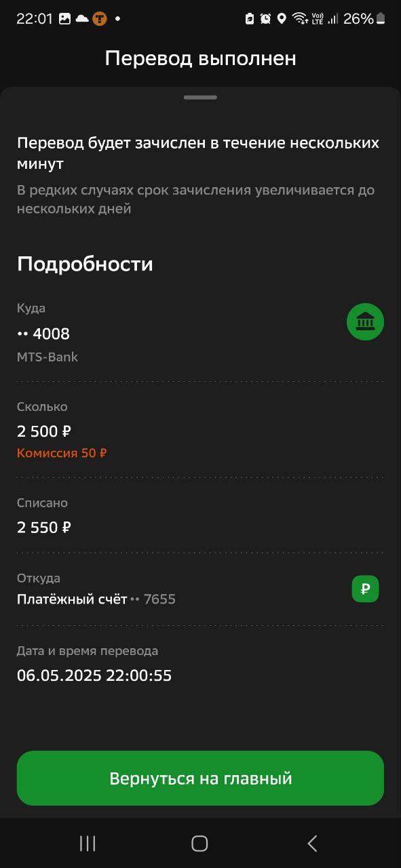Image resolution: width=401 pixels, height=868 pixels.
Task: Select the recipient card number 4008
Action: [x=43, y=334]
